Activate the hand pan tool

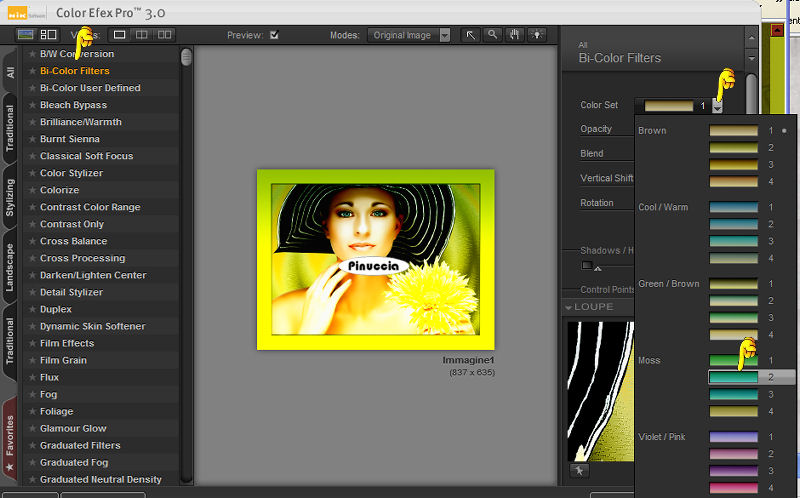pos(514,35)
